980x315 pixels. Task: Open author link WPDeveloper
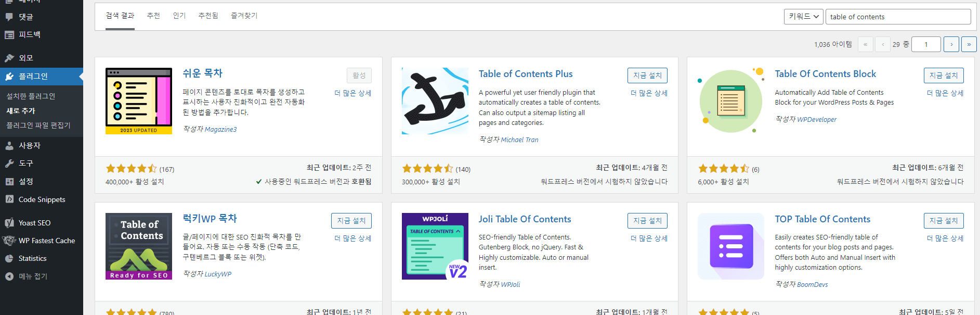point(817,120)
